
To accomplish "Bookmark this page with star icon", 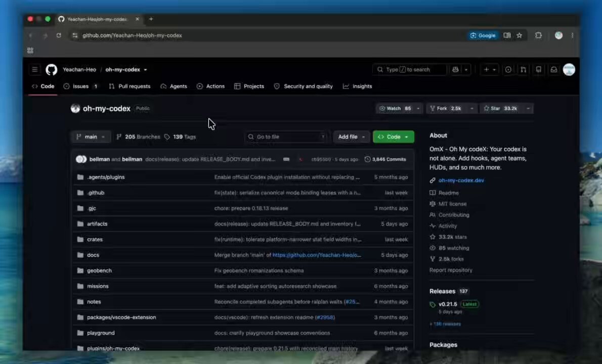I will [520, 35].
